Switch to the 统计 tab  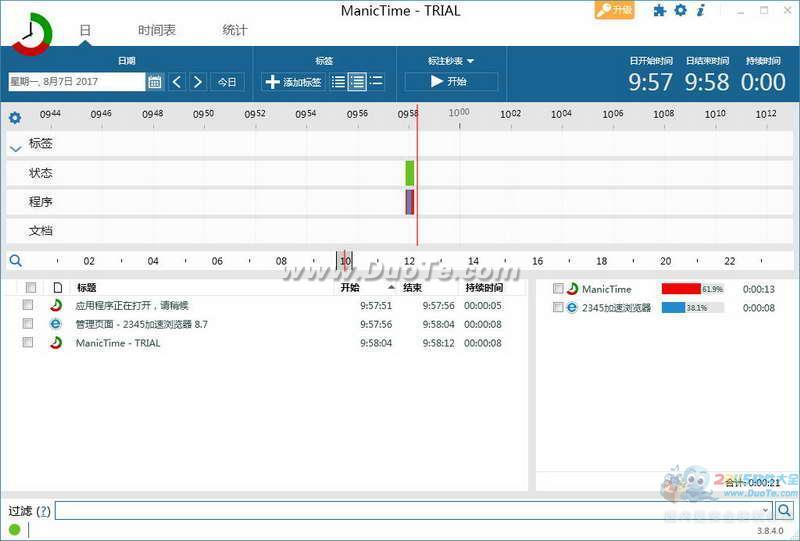(x=235, y=30)
